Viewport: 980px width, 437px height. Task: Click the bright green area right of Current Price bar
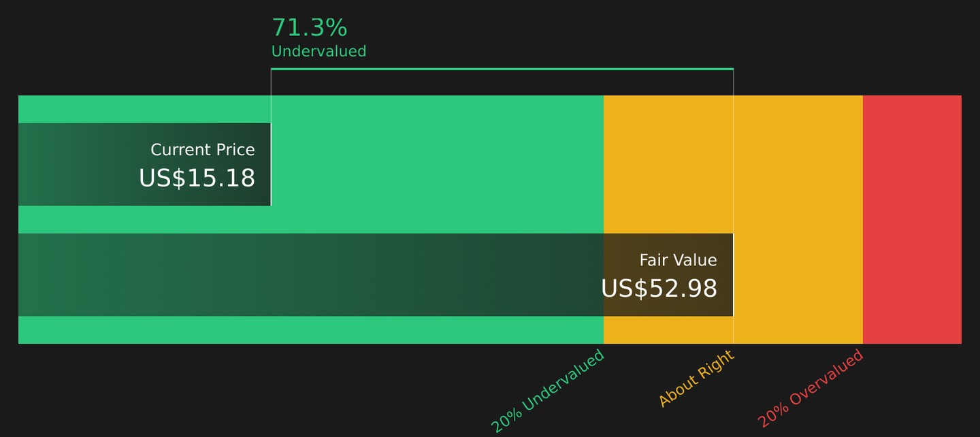437,164
